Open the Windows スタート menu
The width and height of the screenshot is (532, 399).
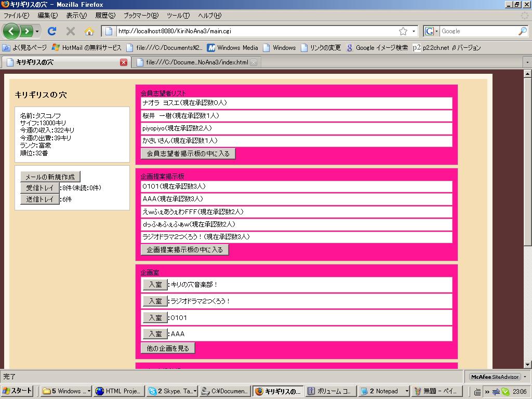17,391
